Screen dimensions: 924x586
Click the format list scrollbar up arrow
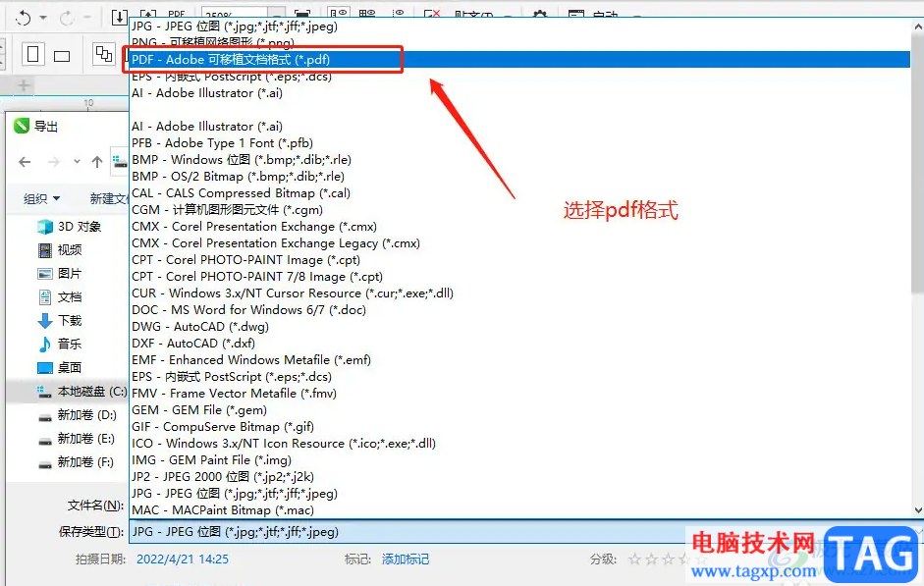[917, 27]
